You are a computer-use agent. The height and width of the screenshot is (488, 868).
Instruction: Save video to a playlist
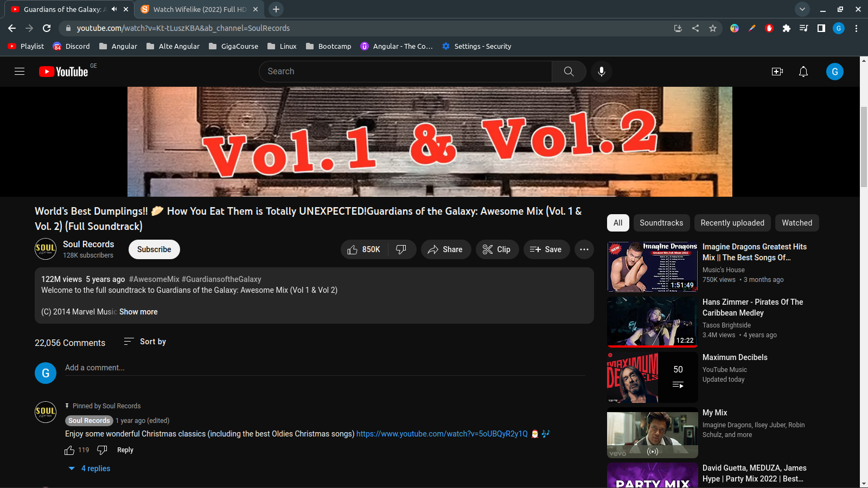[x=546, y=249]
